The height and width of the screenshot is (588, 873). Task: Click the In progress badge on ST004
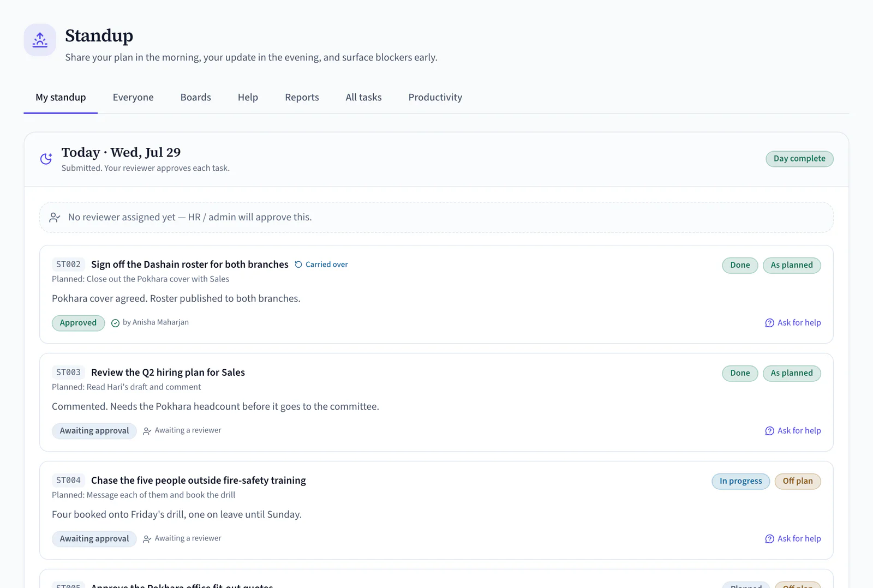pos(740,481)
